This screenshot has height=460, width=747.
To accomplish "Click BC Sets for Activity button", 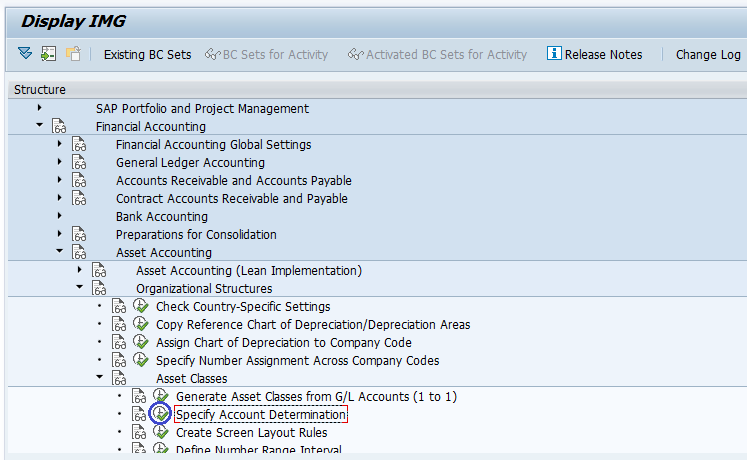I will point(267,55).
